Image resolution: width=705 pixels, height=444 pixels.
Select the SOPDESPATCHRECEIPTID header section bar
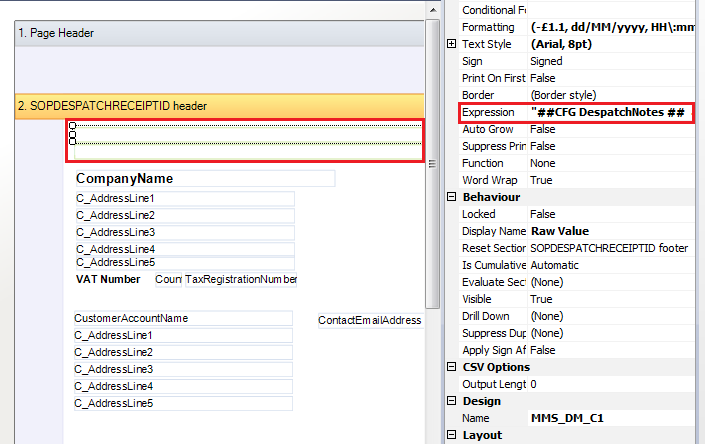(x=220, y=105)
